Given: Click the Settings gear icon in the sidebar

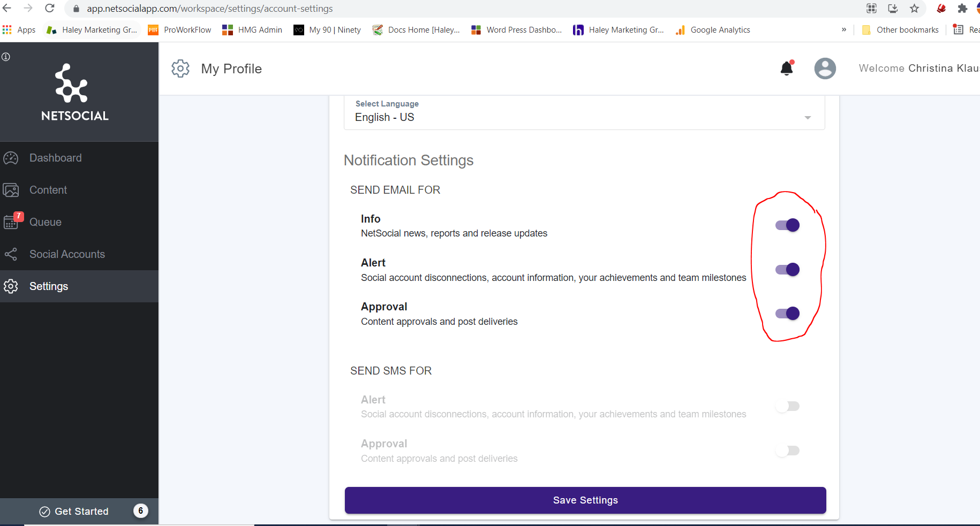Looking at the screenshot, I should pyautogui.click(x=11, y=286).
